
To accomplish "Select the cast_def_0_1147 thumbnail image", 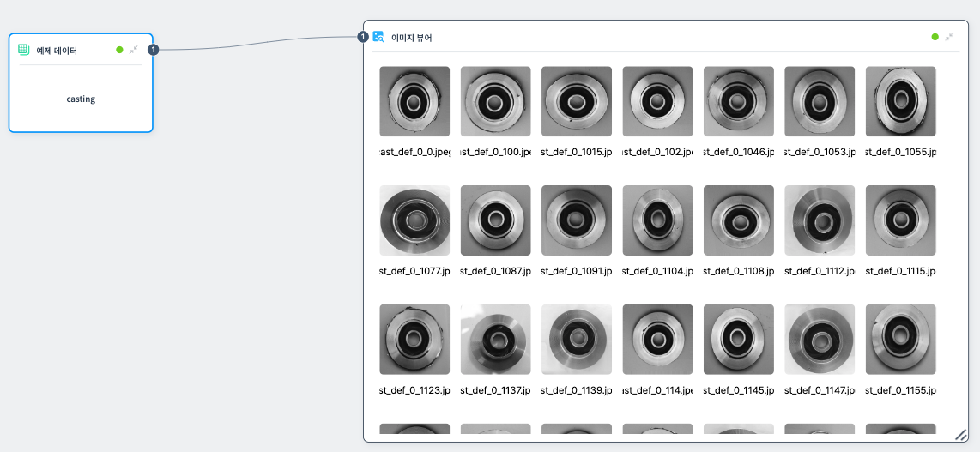I will tap(819, 339).
